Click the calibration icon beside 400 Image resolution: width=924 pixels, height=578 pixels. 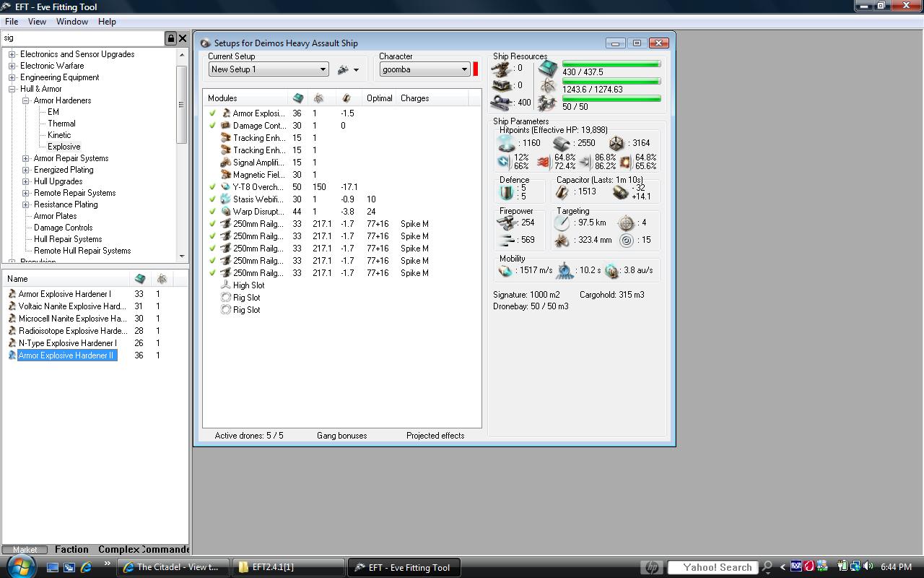coord(501,103)
